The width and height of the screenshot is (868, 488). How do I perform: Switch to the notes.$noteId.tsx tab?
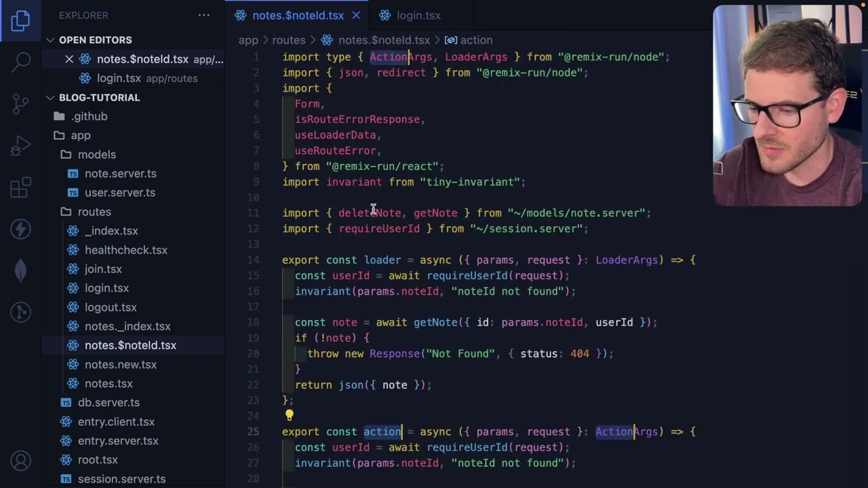click(x=298, y=15)
